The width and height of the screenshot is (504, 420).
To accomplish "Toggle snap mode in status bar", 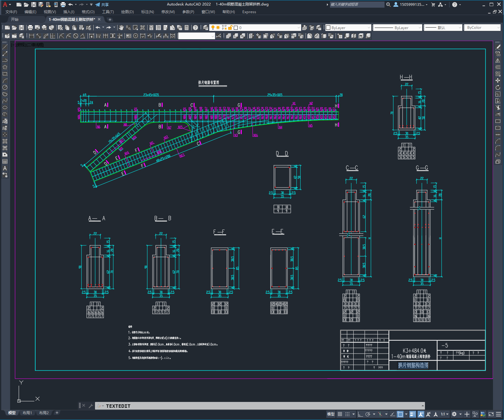I will (x=347, y=414).
